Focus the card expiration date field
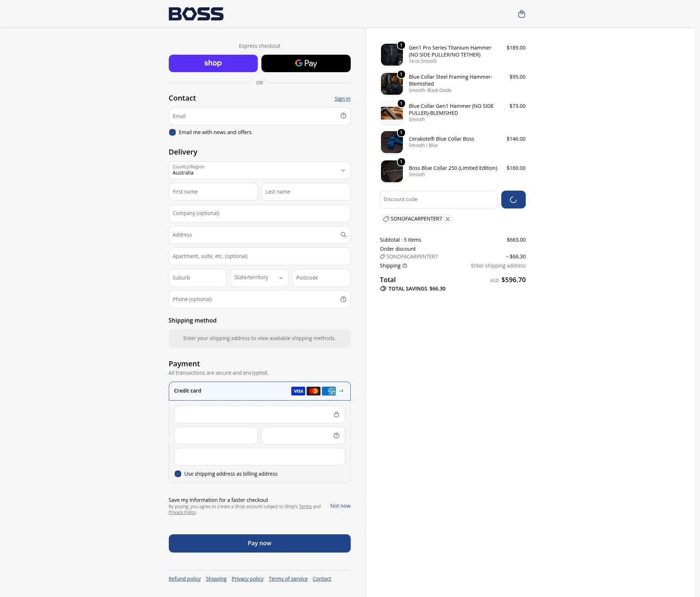 pyautogui.click(x=216, y=436)
